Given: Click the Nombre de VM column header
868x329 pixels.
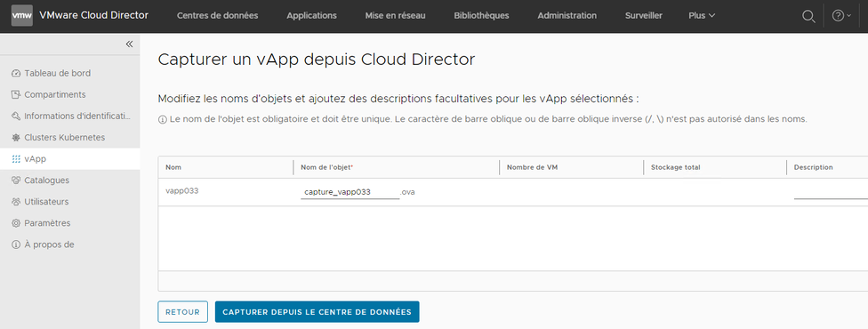Looking at the screenshot, I should point(532,167).
